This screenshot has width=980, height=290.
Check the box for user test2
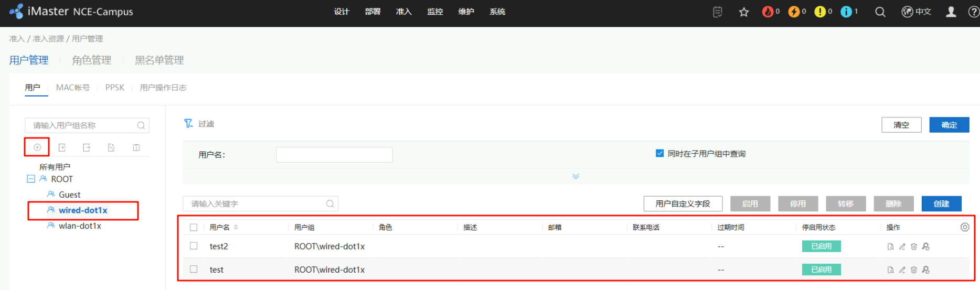[194, 246]
